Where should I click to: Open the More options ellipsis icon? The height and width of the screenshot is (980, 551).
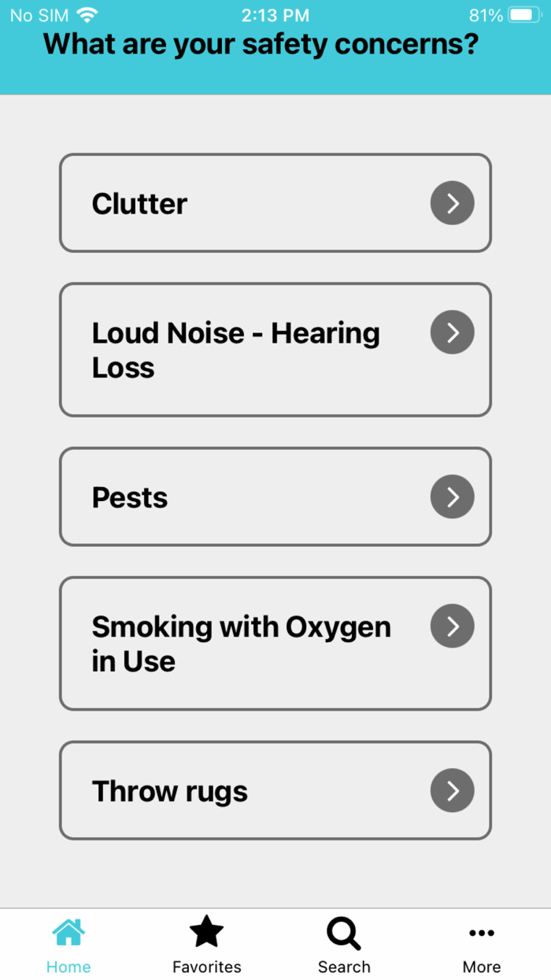482,932
